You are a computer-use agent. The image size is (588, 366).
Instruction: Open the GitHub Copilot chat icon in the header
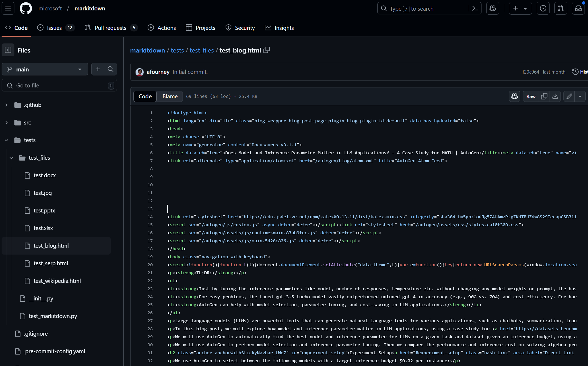pyautogui.click(x=492, y=8)
